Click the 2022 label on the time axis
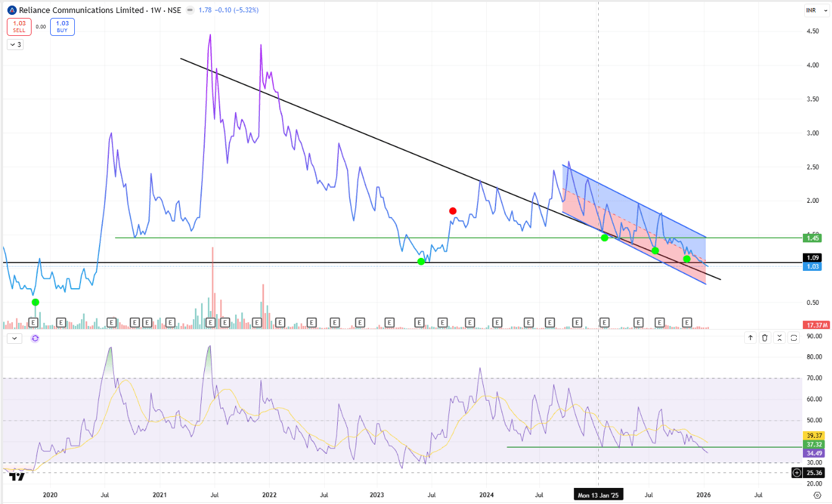This screenshot has width=832, height=504. click(x=269, y=495)
